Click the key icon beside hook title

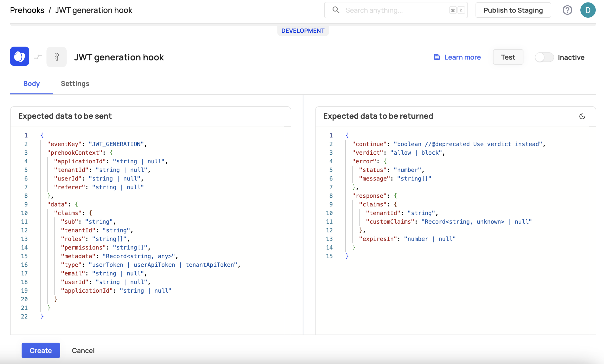point(56,57)
